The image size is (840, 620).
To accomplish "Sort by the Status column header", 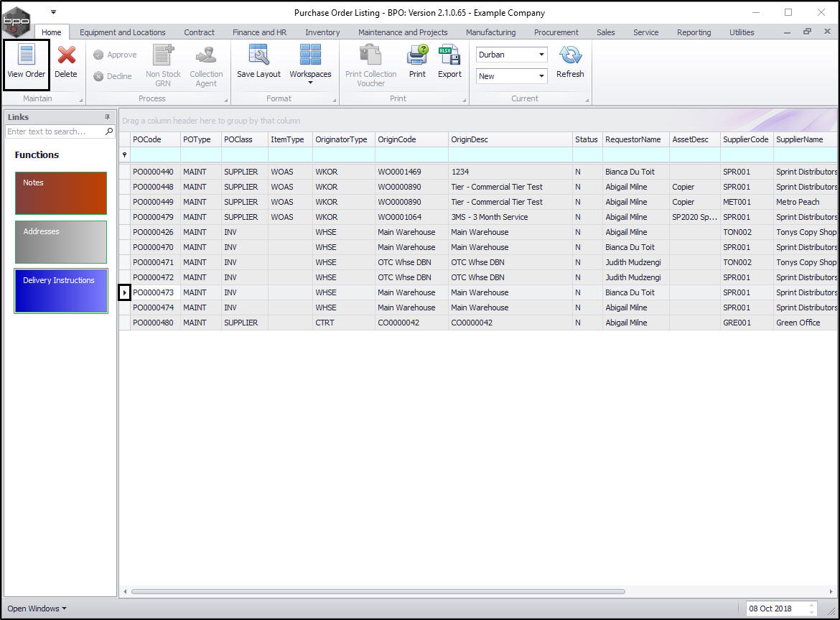I will coord(587,139).
